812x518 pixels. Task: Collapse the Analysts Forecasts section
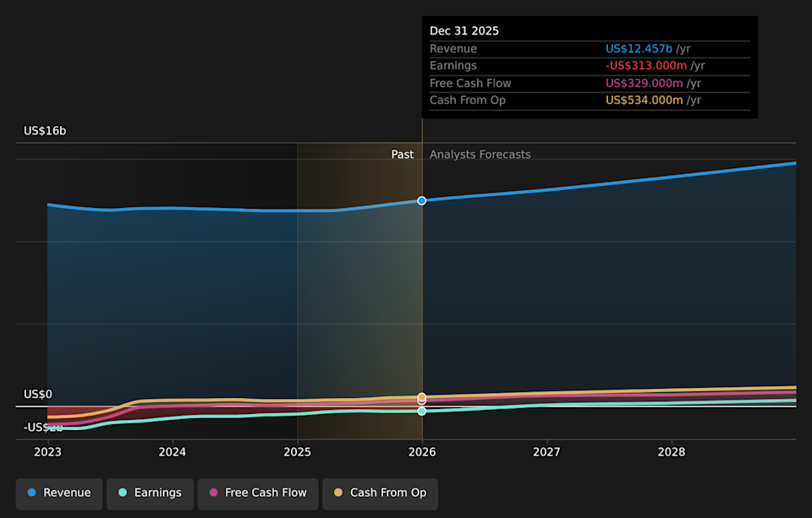pos(480,154)
